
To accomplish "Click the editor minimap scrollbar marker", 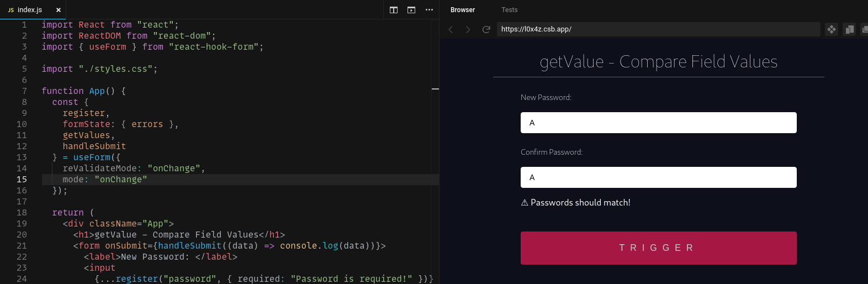I will (435, 89).
